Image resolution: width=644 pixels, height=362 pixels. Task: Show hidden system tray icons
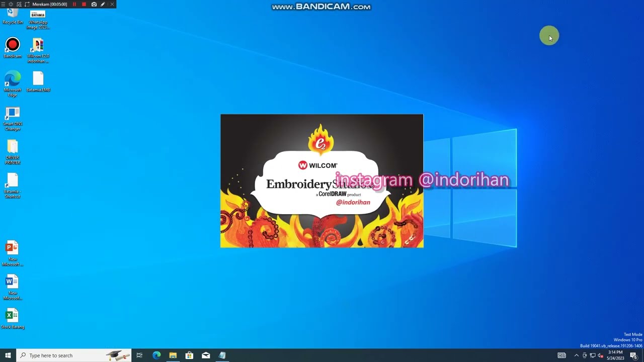pos(577,355)
